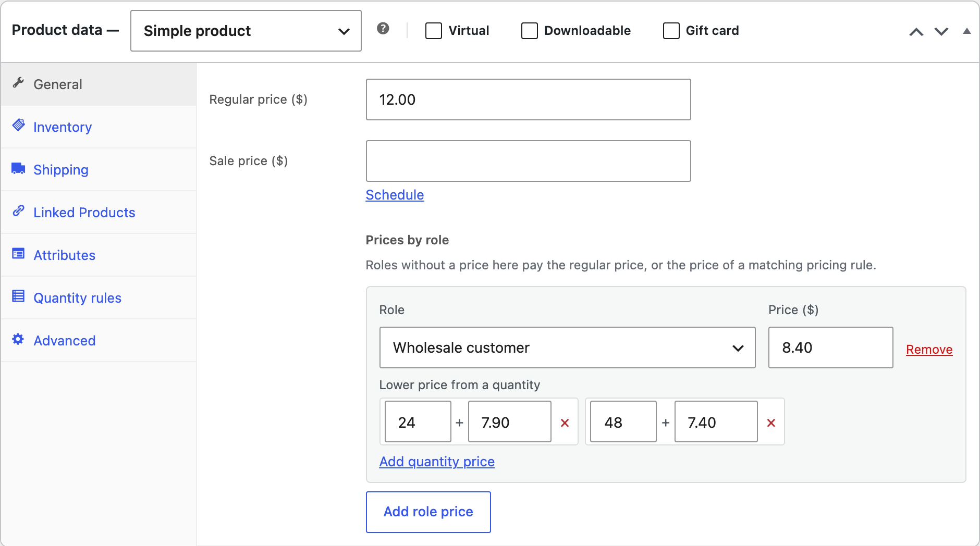Move the Product data panel up

[x=916, y=31]
